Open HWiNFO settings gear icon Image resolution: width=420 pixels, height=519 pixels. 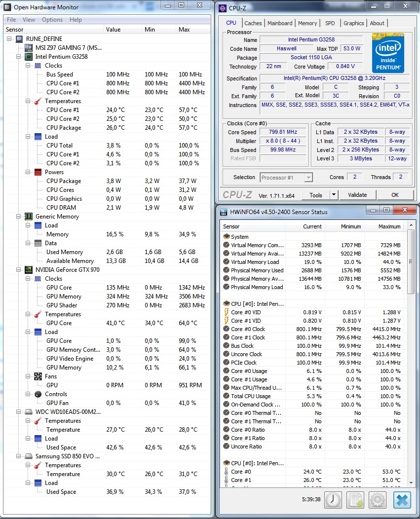(x=378, y=499)
